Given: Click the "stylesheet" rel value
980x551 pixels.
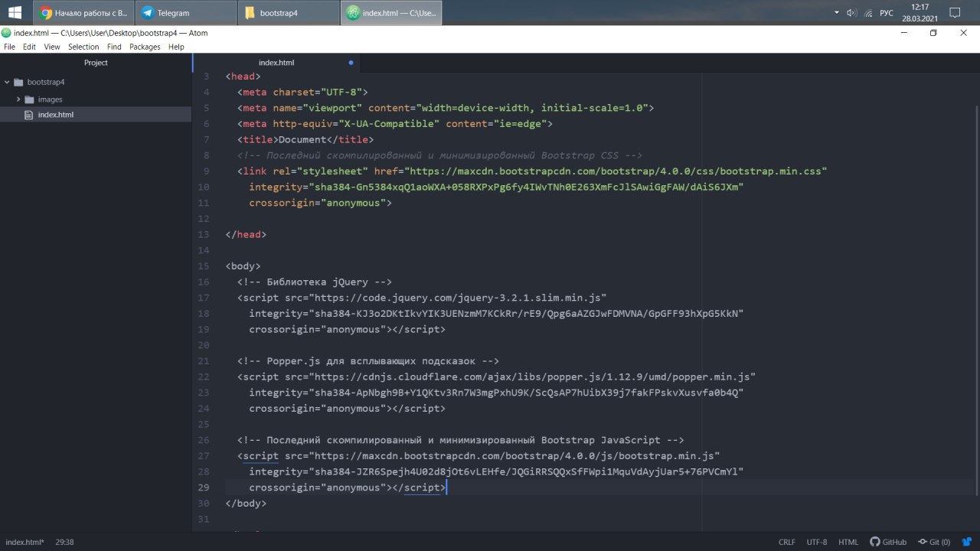Looking at the screenshot, I should tap(335, 171).
